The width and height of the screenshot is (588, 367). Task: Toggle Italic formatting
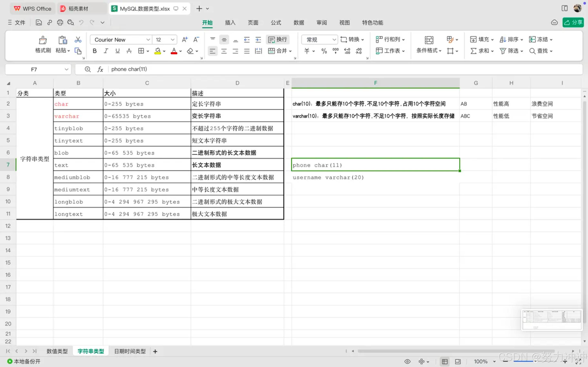click(x=106, y=51)
